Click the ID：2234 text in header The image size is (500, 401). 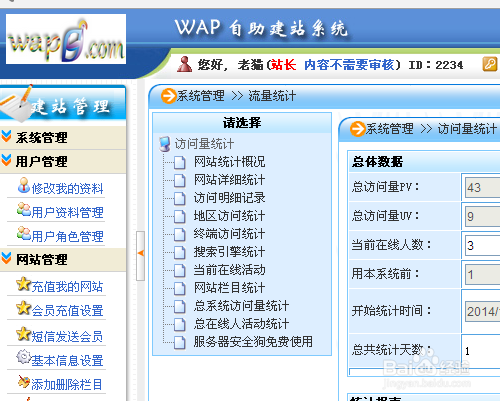436,65
